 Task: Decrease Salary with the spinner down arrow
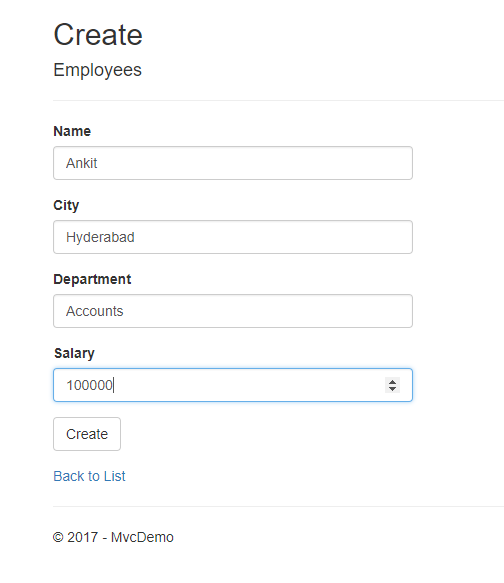[x=392, y=389]
